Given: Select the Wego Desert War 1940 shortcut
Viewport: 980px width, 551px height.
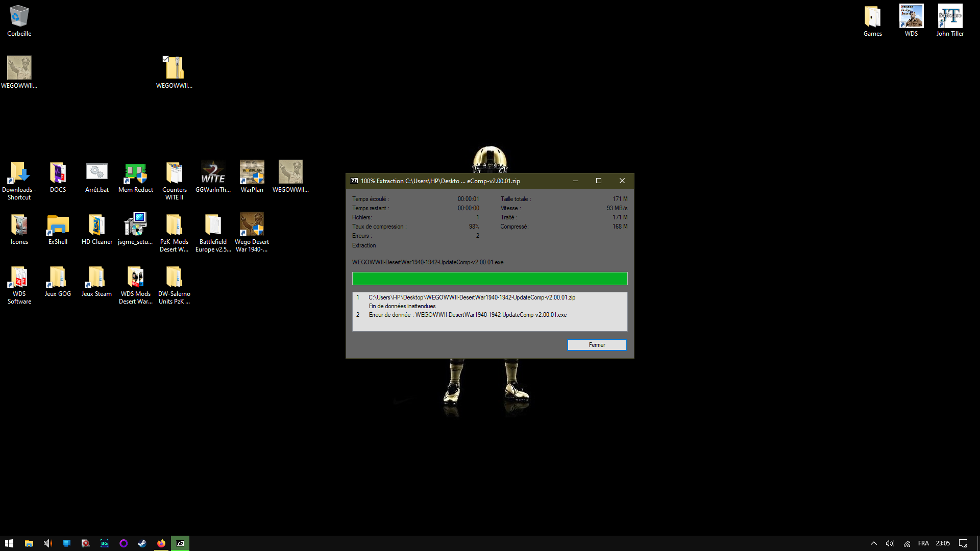Looking at the screenshot, I should pyautogui.click(x=252, y=233).
